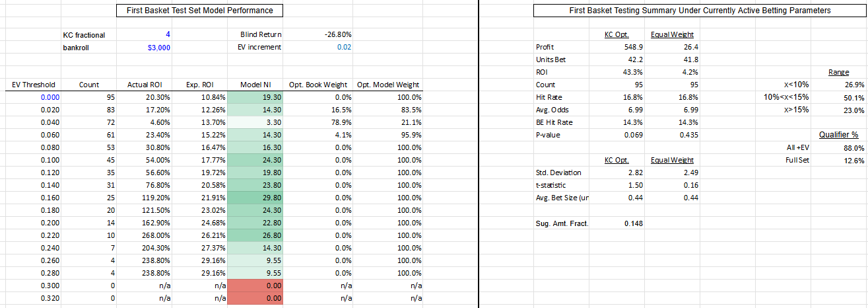Select the KC Opt. Profit value 548.9
The image size is (868, 308).
coord(617,47)
